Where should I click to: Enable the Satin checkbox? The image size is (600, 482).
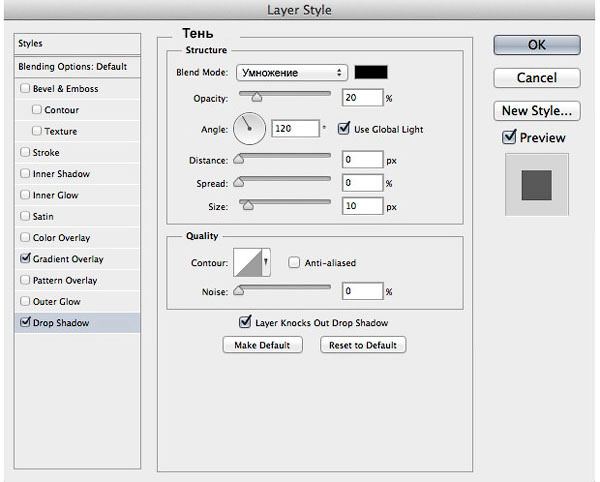pos(25,216)
